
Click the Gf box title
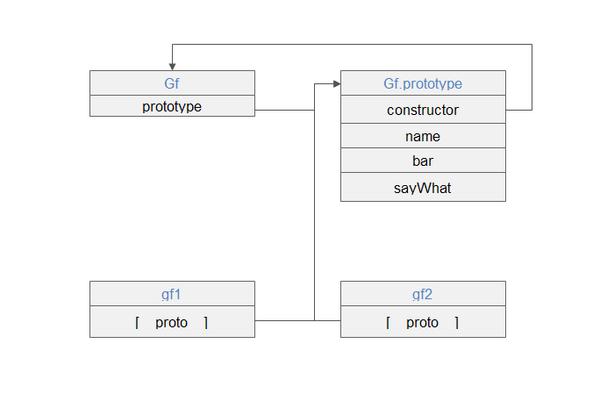(172, 84)
